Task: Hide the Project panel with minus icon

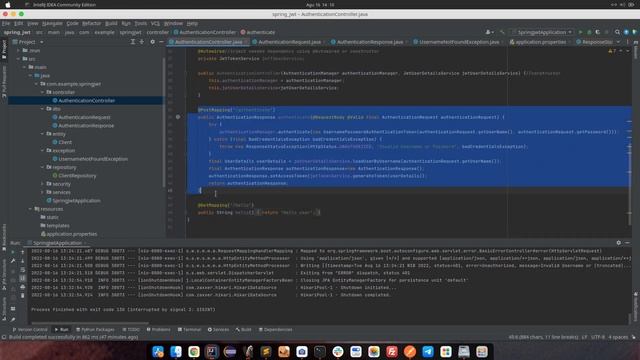Action: 161,42
